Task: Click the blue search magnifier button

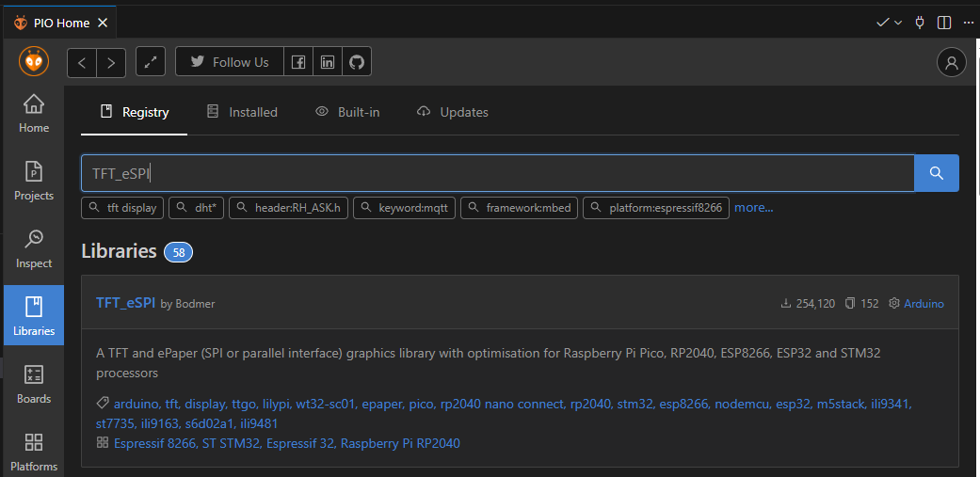Action: (936, 173)
